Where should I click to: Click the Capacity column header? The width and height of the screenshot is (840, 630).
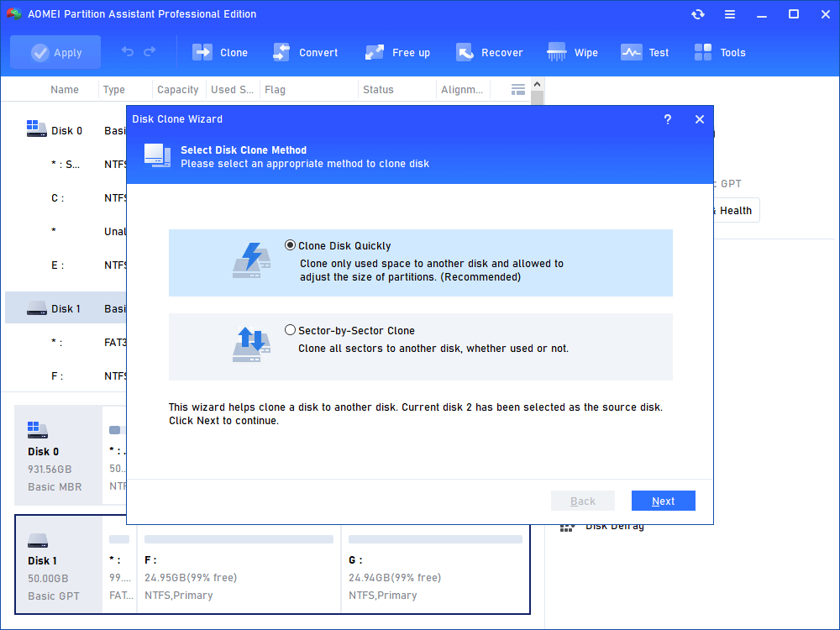tap(177, 90)
